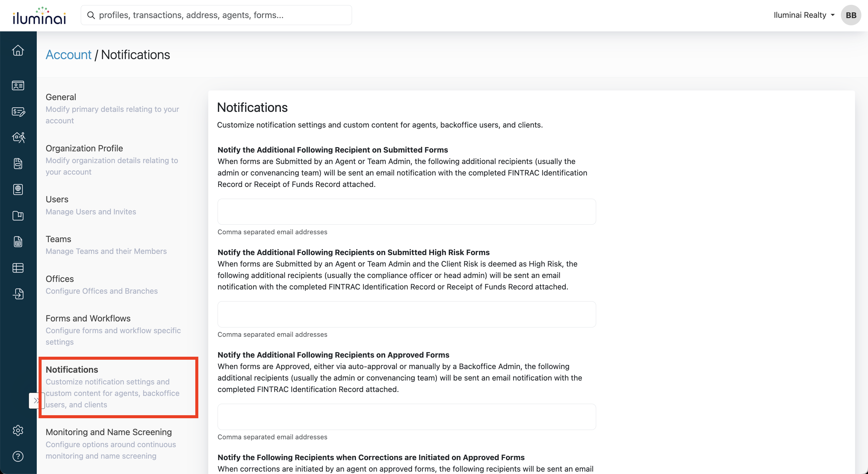Click the Account breadcrumb link
Image resolution: width=868 pixels, height=474 pixels.
(68, 55)
